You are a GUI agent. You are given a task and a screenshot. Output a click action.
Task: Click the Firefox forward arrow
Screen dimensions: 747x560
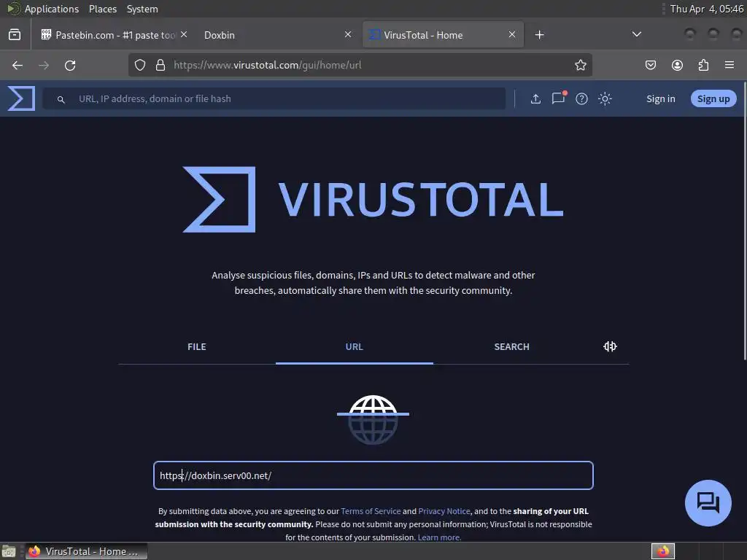[44, 65]
